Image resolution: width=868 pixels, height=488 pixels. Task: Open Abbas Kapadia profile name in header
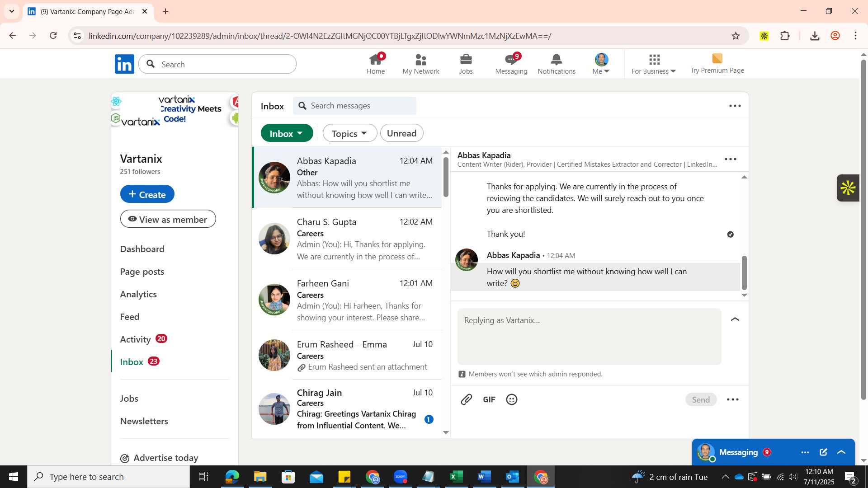pyautogui.click(x=484, y=155)
